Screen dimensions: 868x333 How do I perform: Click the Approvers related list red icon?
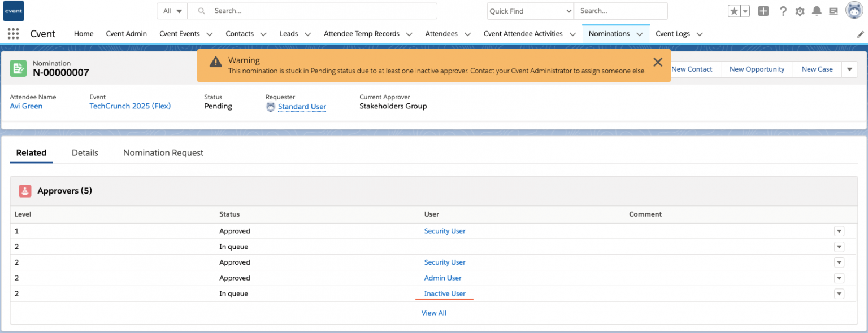[x=25, y=191]
